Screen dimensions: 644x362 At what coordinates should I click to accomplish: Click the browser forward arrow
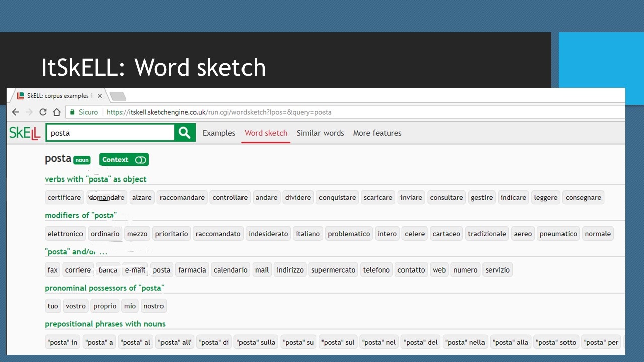point(29,112)
